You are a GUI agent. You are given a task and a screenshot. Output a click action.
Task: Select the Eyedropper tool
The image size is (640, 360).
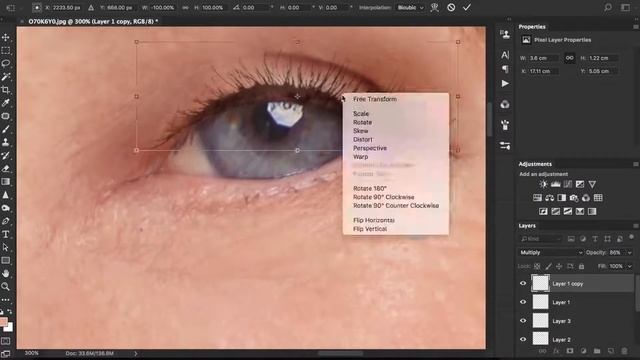click(x=6, y=103)
